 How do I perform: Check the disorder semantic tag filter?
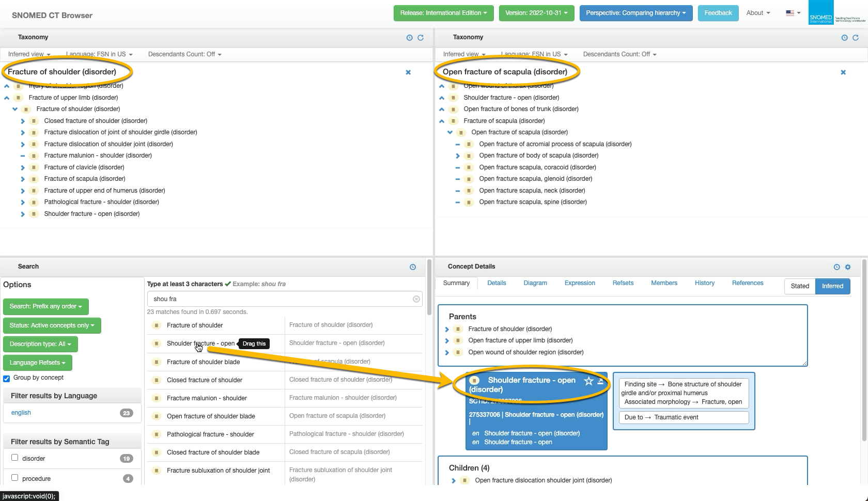coord(14,458)
